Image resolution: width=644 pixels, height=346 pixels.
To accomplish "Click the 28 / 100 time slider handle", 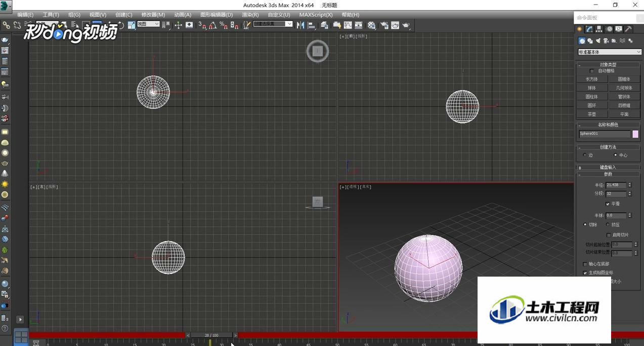I will click(x=211, y=335).
